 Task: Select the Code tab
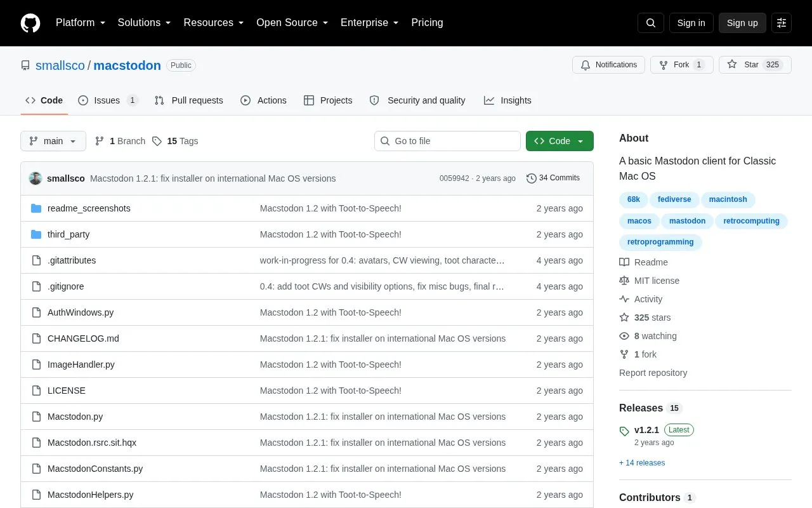coord(44,100)
